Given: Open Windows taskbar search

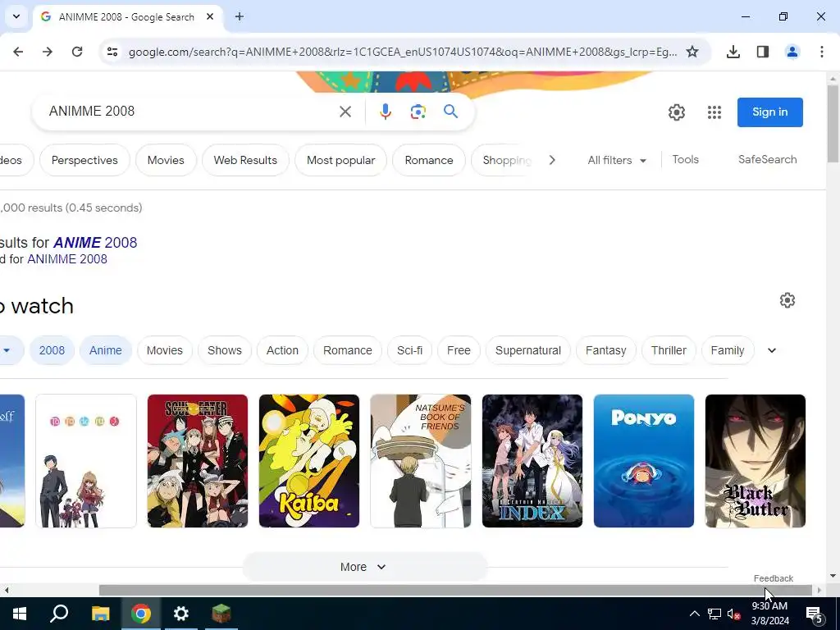Looking at the screenshot, I should [59, 614].
